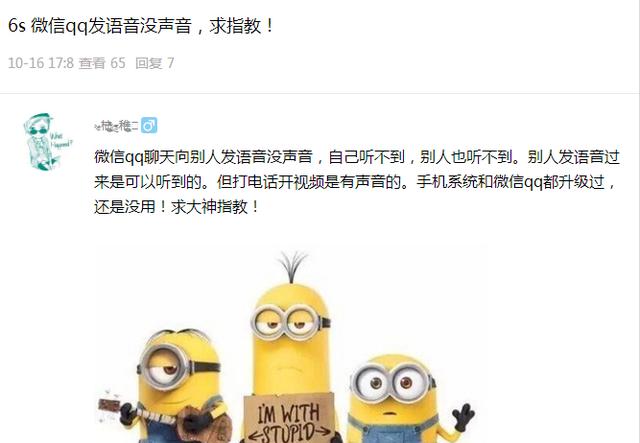
Task: Select the 10-16 17:8 post timestamp
Action: (41, 63)
